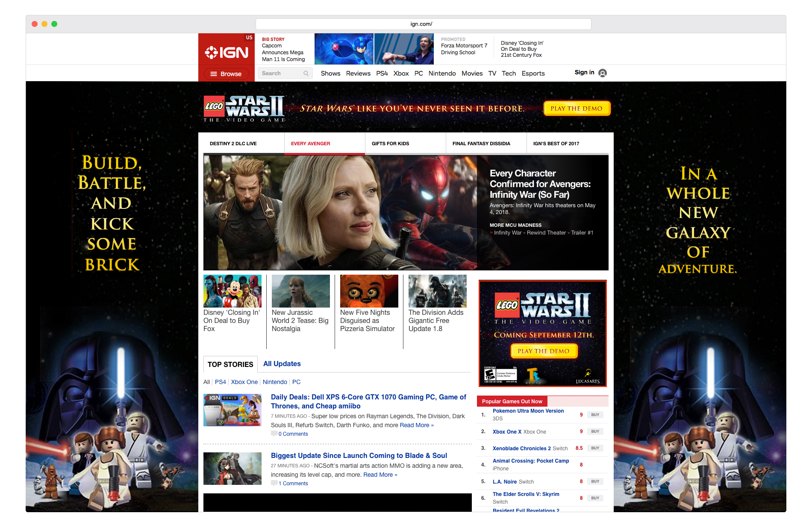This screenshot has width=812, height=522.
Task: Open Animal Crossing: Pocket Camp link
Action: pos(531,461)
